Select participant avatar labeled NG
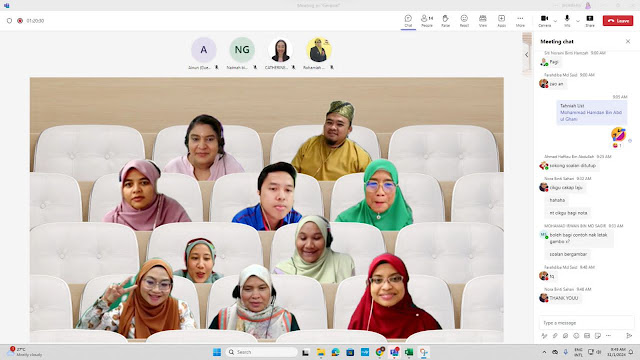The width and height of the screenshot is (640, 360). [242, 50]
